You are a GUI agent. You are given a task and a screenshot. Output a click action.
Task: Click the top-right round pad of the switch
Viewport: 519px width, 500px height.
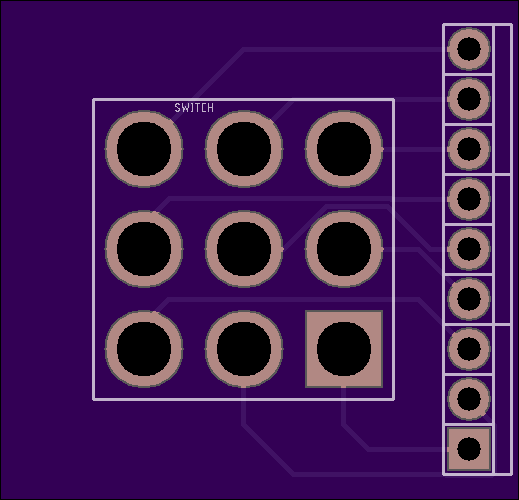click(x=344, y=149)
